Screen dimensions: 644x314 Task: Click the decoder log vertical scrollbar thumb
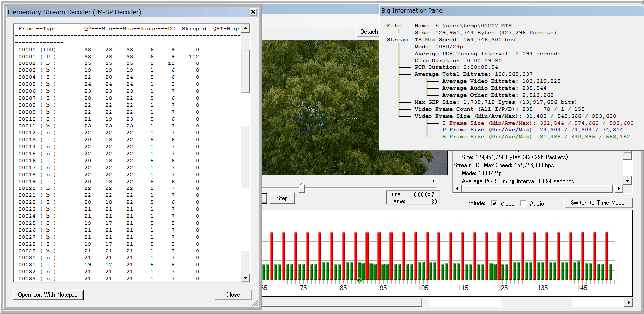245,71
